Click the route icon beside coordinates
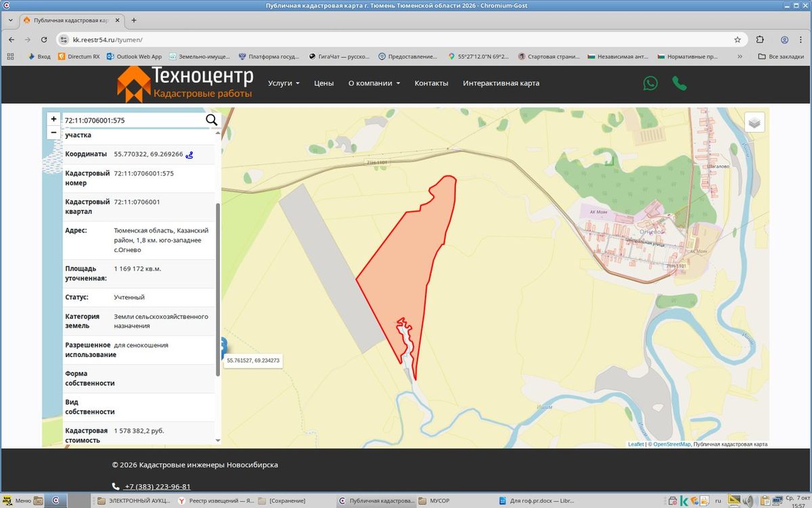This screenshot has height=508, width=812. pos(189,154)
